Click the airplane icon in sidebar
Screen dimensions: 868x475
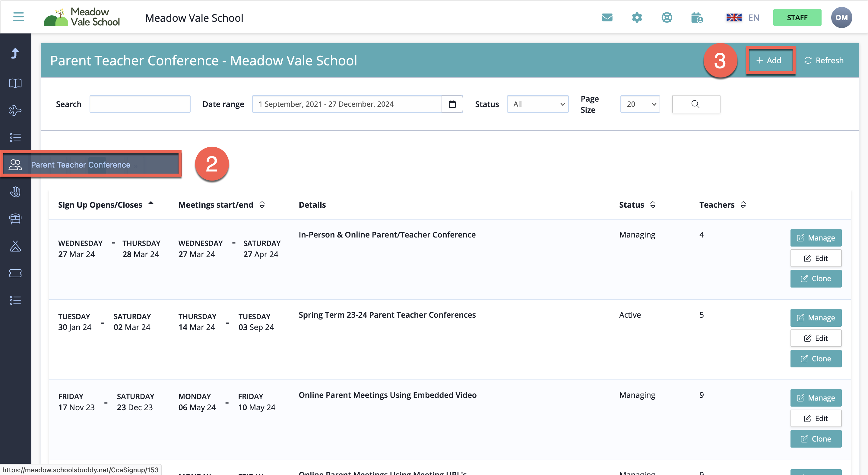[x=15, y=110]
